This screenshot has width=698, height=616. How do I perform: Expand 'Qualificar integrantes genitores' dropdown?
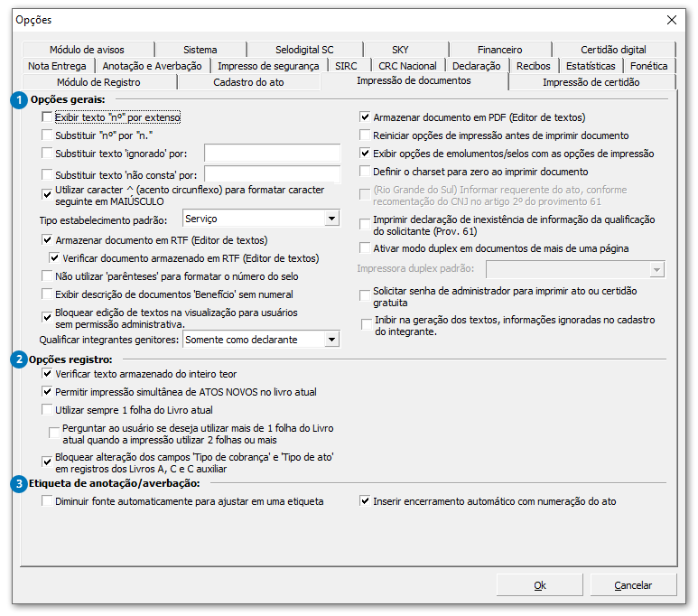(x=331, y=340)
